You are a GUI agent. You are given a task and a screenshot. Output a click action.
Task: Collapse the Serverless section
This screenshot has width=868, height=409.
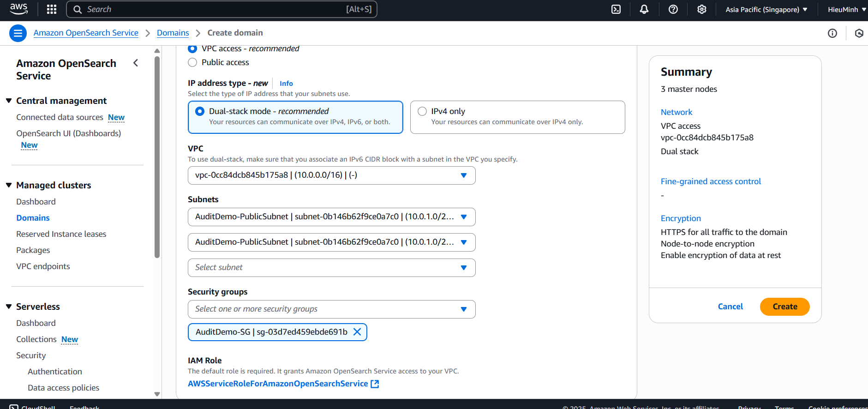point(9,307)
